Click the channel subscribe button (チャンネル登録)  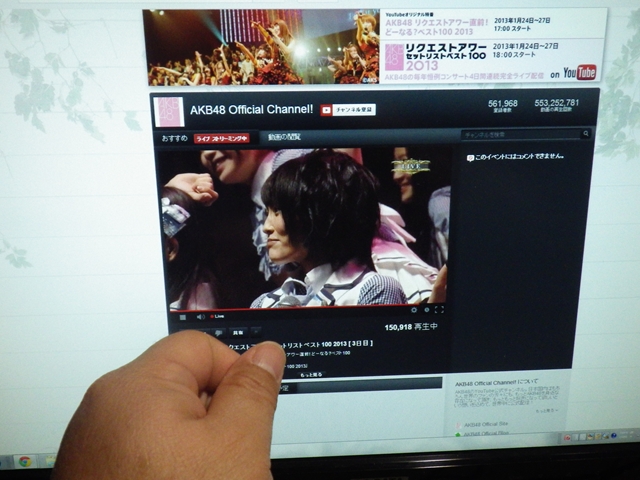click(x=348, y=110)
